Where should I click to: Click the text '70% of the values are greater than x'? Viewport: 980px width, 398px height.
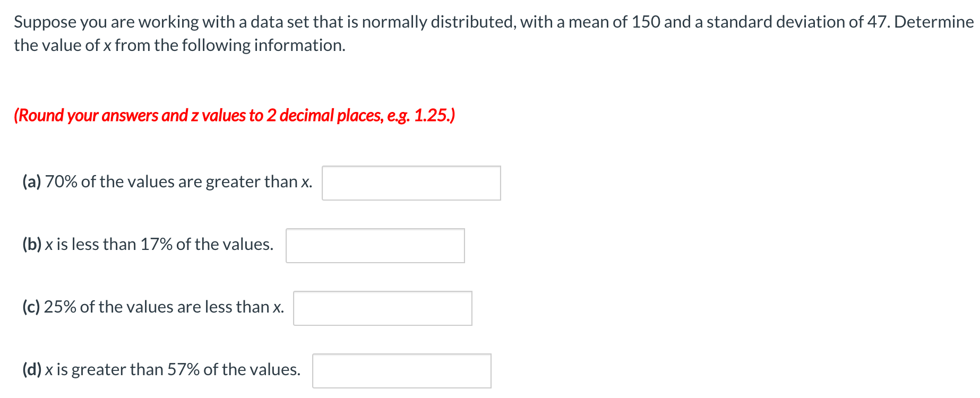[x=179, y=181]
